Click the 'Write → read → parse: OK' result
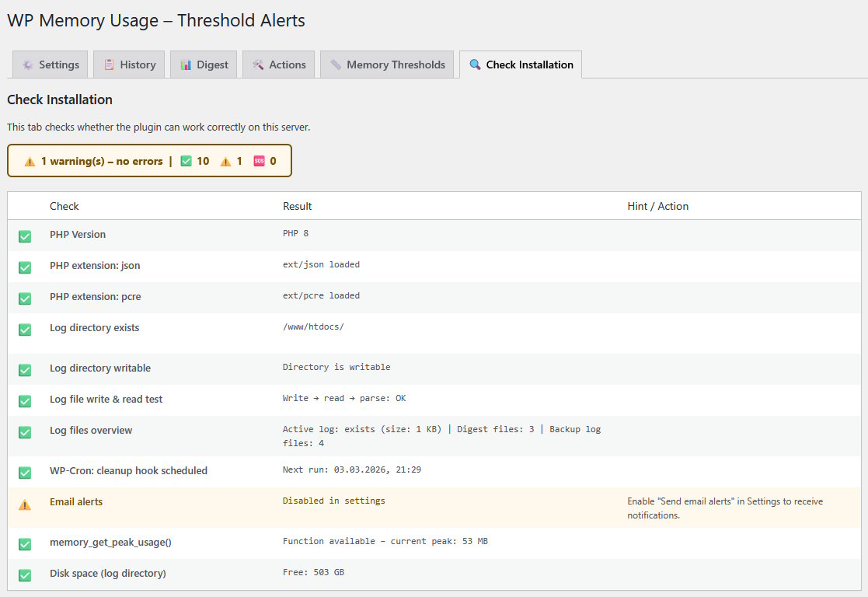Image resolution: width=868 pixels, height=597 pixels. click(x=344, y=398)
